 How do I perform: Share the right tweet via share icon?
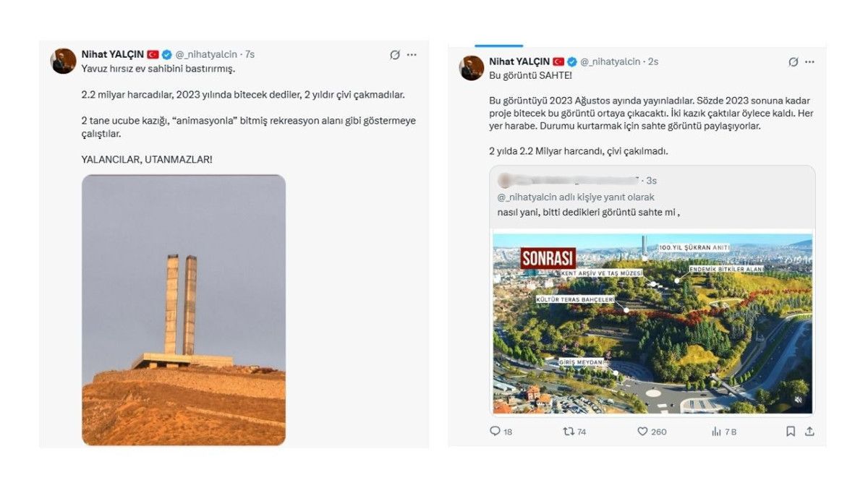809,432
